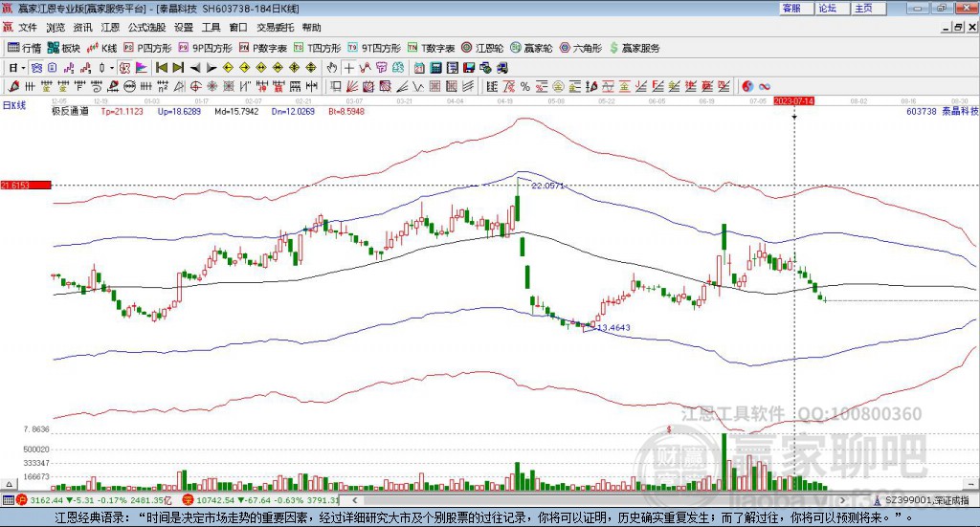Open 赢家服务 services

(x=635, y=48)
